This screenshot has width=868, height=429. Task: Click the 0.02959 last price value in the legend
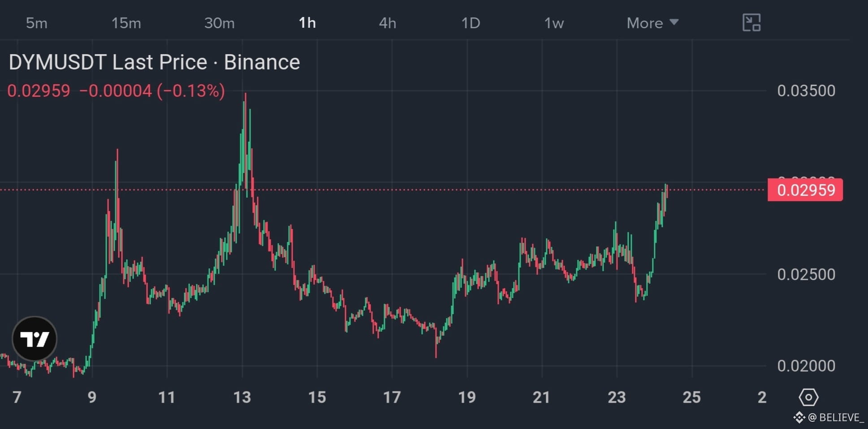click(x=39, y=91)
